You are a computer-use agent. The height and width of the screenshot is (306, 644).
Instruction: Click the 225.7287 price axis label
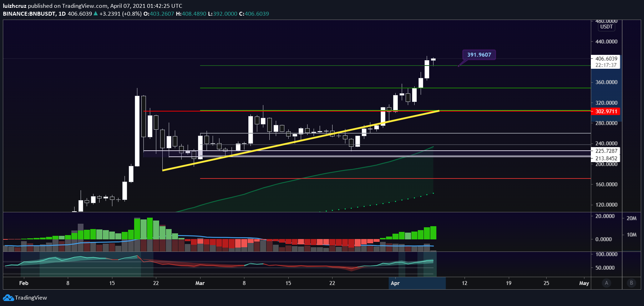point(605,151)
